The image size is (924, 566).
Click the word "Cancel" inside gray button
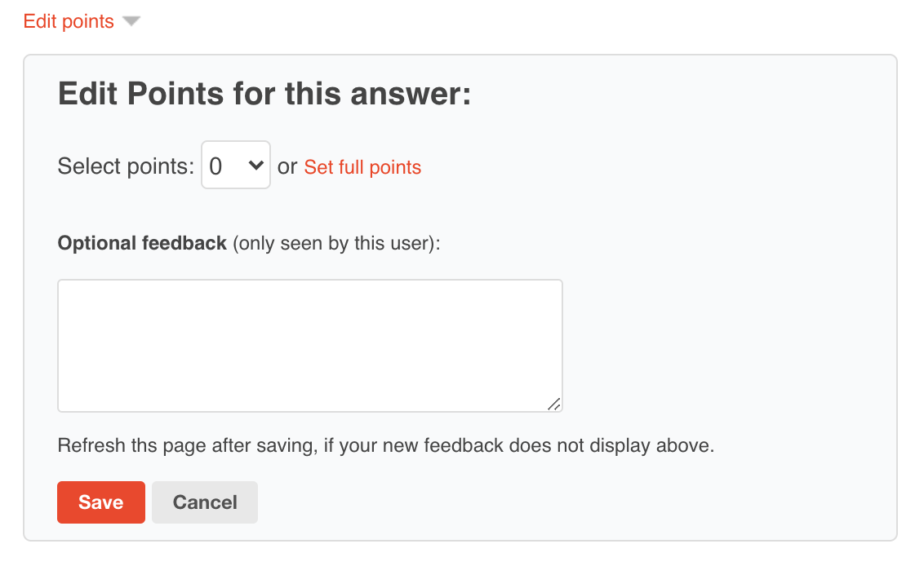205,502
